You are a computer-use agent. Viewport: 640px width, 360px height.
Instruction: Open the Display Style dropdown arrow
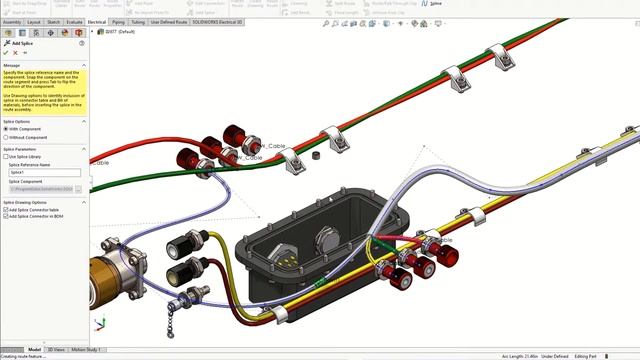(392, 24)
